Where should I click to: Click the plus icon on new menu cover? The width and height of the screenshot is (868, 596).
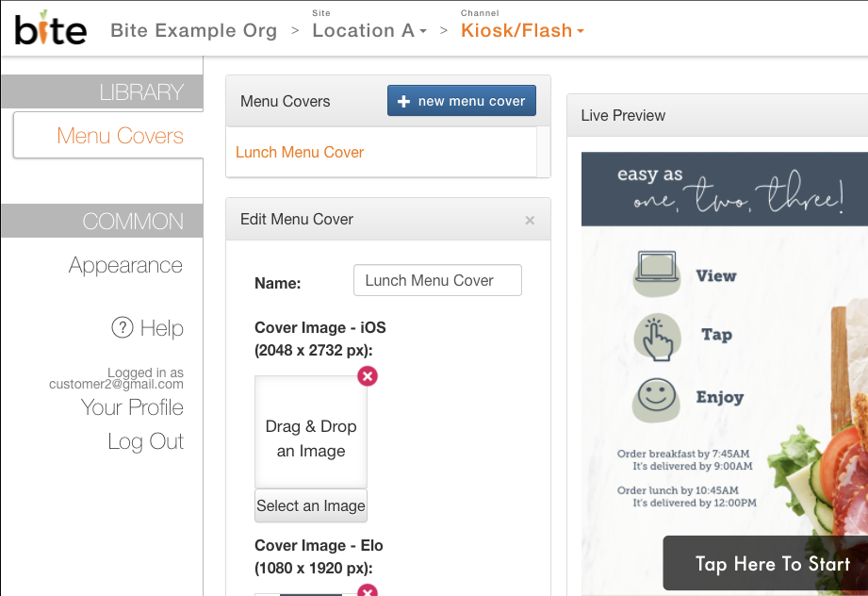point(405,100)
